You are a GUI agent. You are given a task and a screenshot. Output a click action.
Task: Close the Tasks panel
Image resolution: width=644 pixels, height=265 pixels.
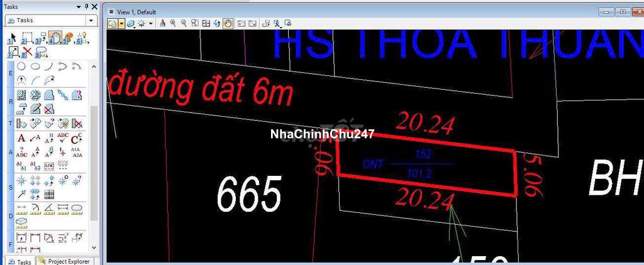click(x=93, y=6)
